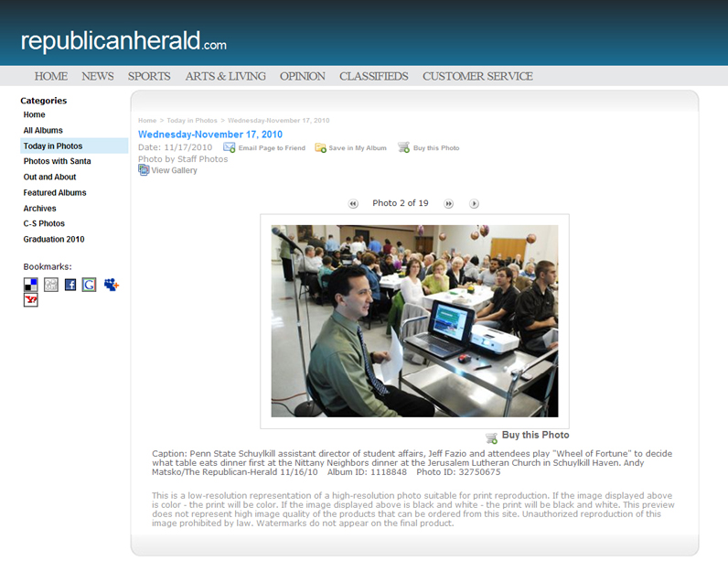This screenshot has height=572, width=728.
Task: Select Photos with Santa category
Action: [x=57, y=161]
